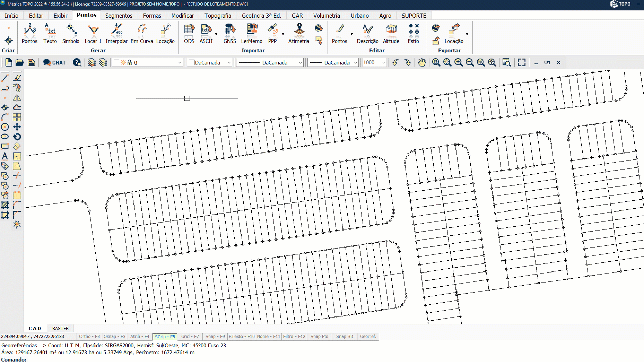Viewport: 644px width, 362px height.
Task: Click the Georref. status button
Action: pos(368,336)
